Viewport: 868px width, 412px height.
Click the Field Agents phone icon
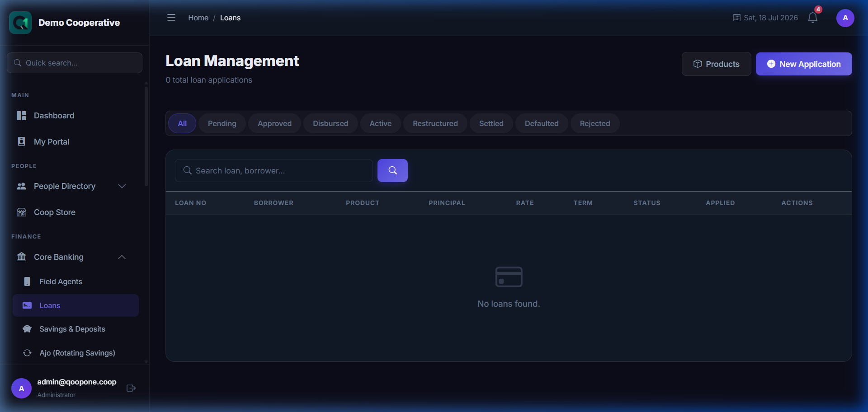tap(27, 281)
